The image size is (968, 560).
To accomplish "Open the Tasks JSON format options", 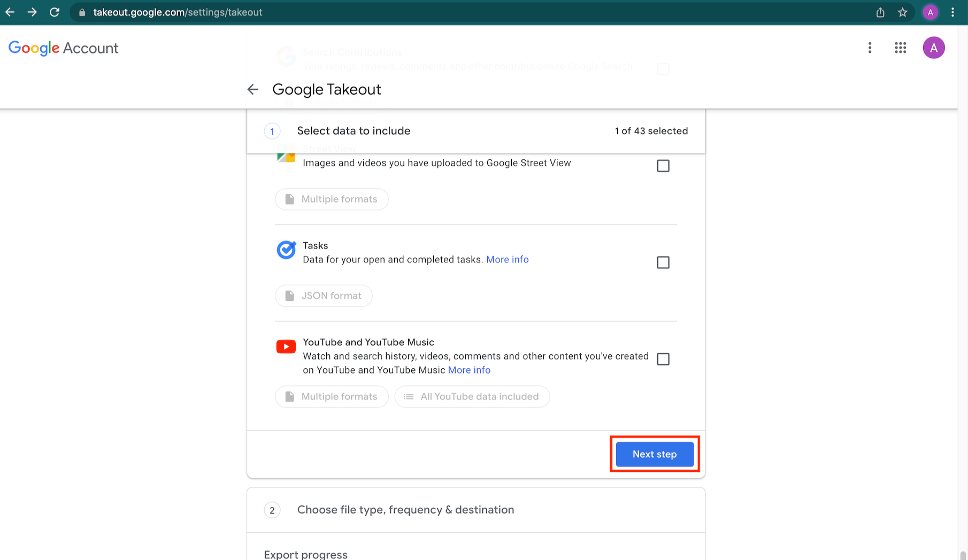I will click(x=324, y=295).
